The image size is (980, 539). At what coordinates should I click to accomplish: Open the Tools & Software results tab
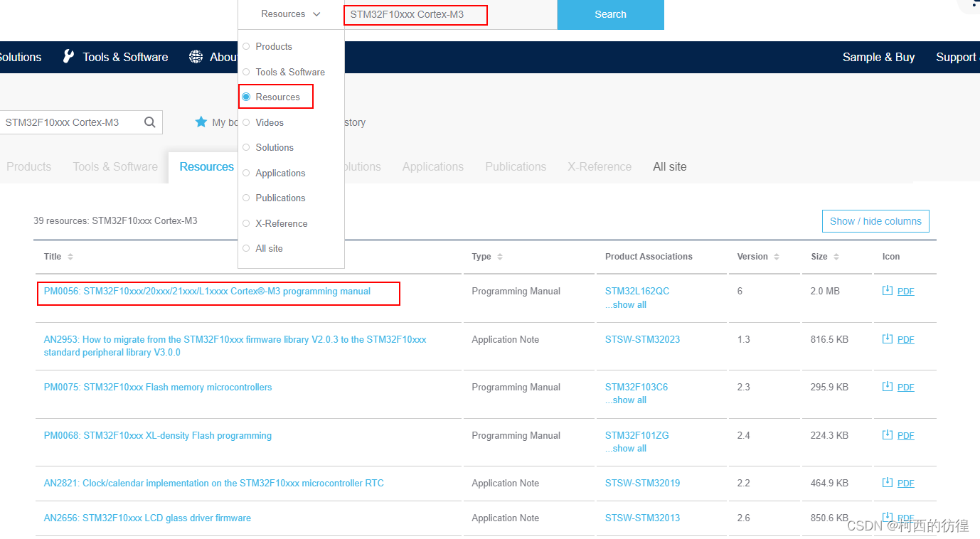click(x=115, y=166)
